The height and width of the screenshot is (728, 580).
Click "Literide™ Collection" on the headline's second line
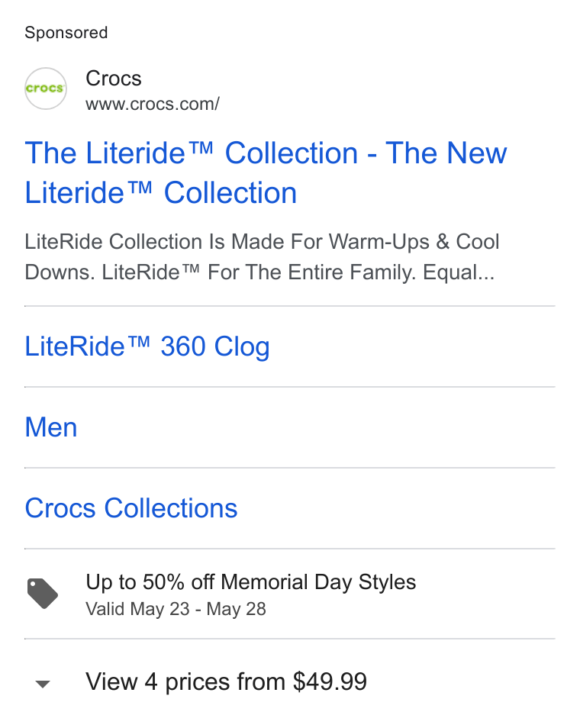coord(161,193)
